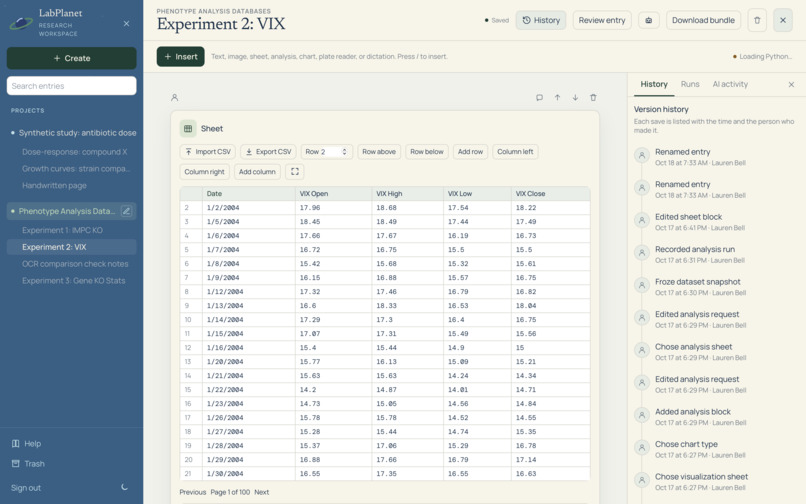Click the author person icon above the Sheet block
Screen dimensions: 806x504
tap(175, 97)
